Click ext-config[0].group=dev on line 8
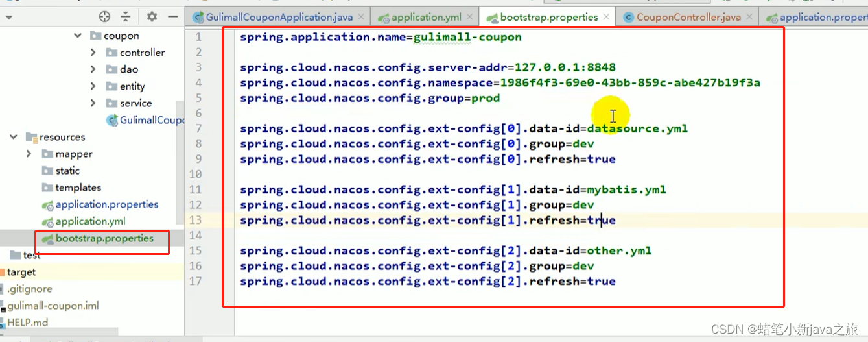The image size is (868, 342). click(511, 144)
